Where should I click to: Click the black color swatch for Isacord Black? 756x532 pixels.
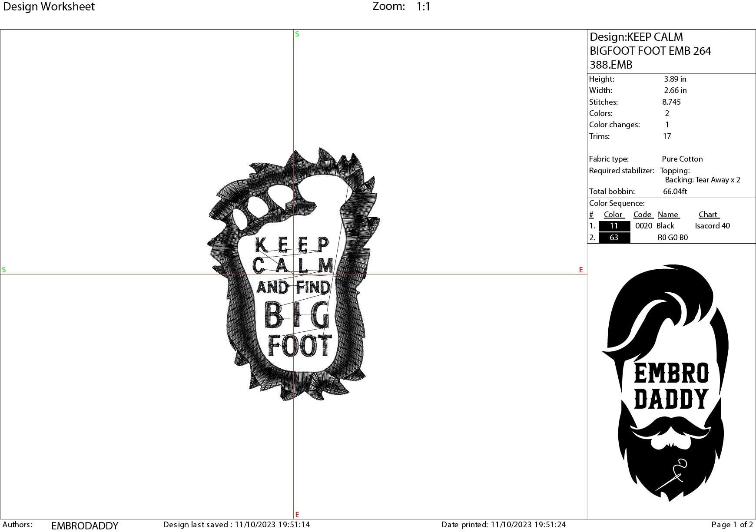pyautogui.click(x=613, y=226)
